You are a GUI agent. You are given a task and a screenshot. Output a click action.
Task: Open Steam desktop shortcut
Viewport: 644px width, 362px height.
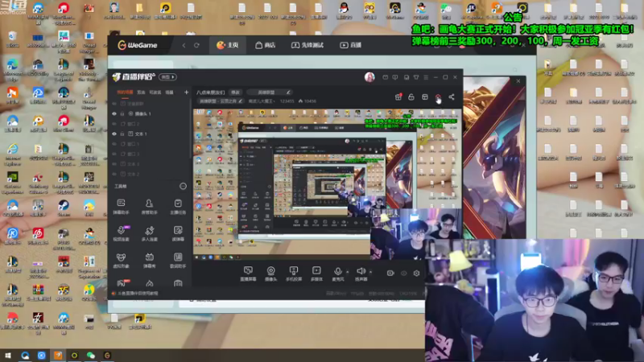point(64,208)
